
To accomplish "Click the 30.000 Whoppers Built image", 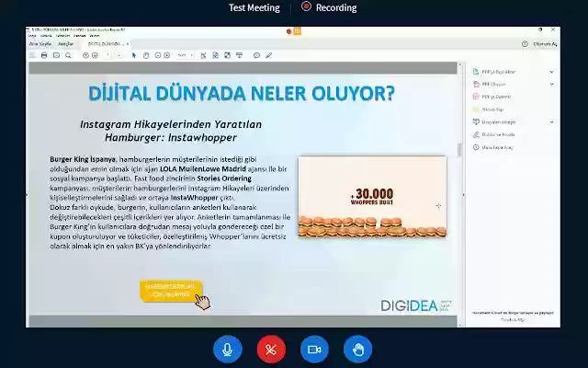I will coord(372,197).
